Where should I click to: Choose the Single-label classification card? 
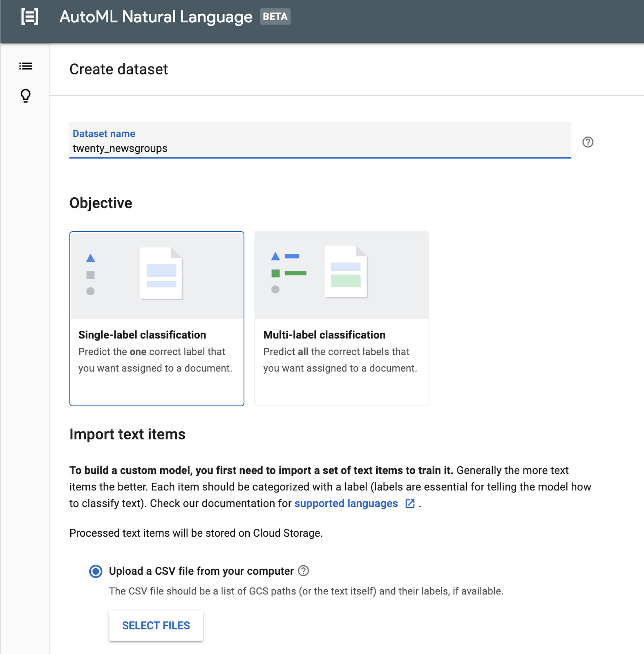click(157, 318)
